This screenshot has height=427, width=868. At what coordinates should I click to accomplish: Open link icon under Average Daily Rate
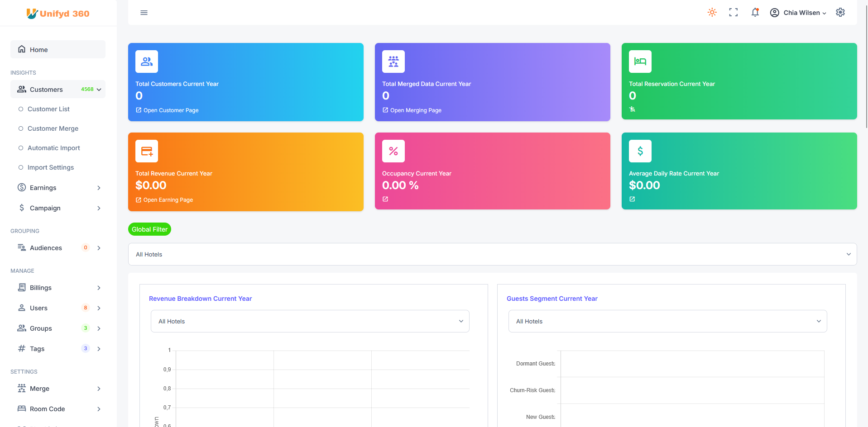(632, 199)
